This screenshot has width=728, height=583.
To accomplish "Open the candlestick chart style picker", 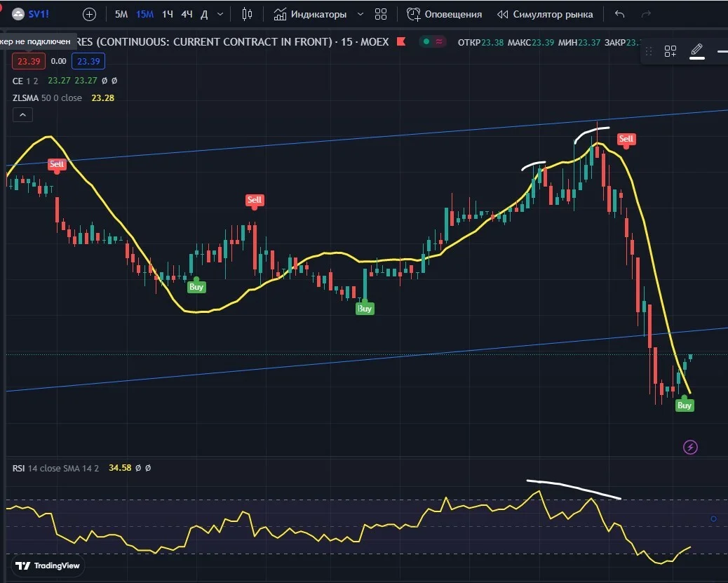I will pos(247,15).
